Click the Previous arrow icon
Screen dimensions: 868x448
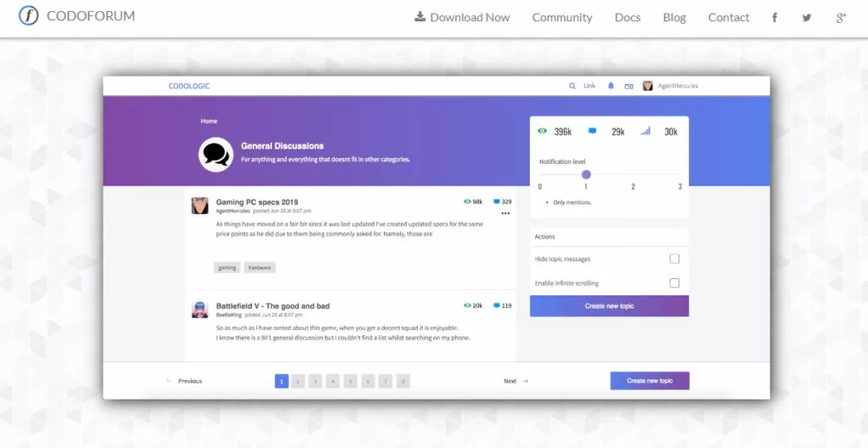(169, 382)
